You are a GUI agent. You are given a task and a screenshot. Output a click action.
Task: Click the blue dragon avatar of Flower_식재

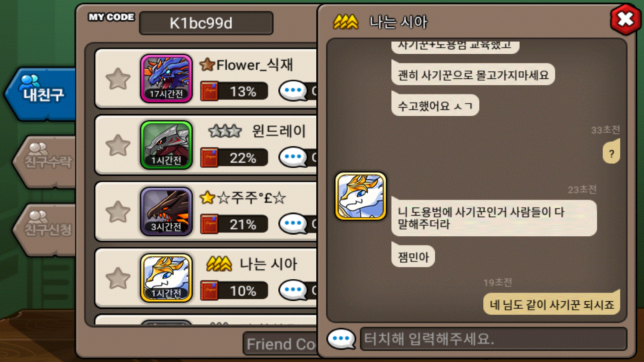[166, 78]
